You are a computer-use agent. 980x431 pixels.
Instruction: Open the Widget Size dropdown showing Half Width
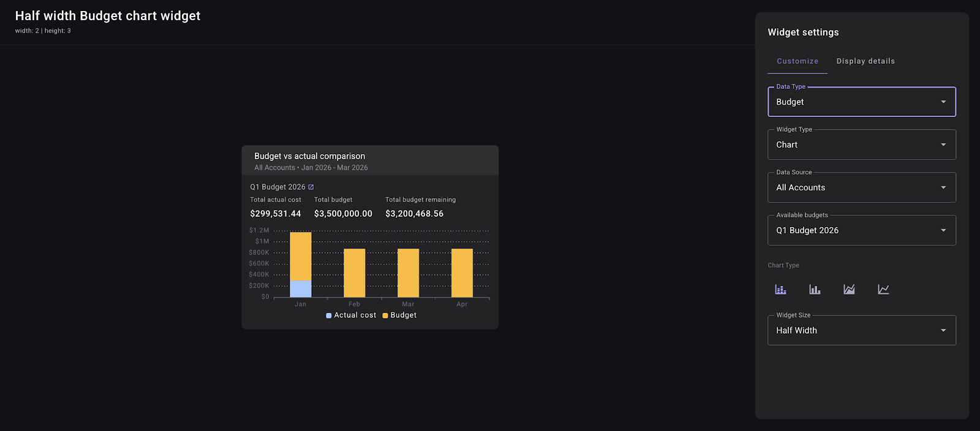862,331
